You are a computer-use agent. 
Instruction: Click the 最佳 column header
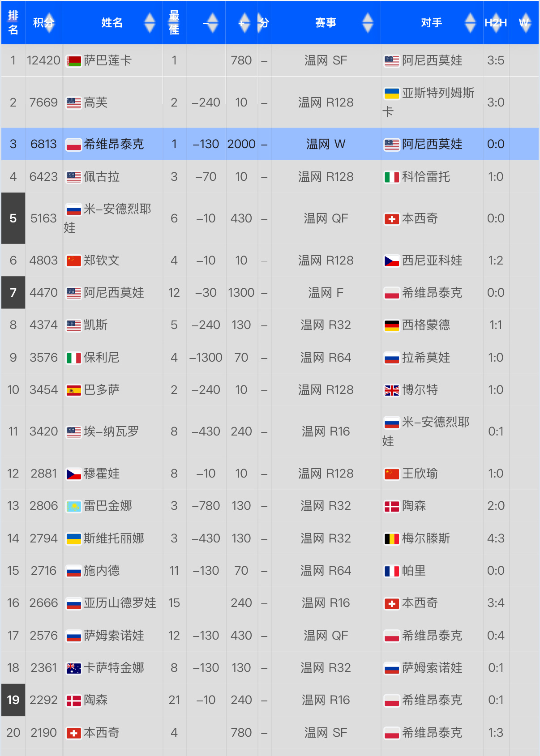coord(174,22)
